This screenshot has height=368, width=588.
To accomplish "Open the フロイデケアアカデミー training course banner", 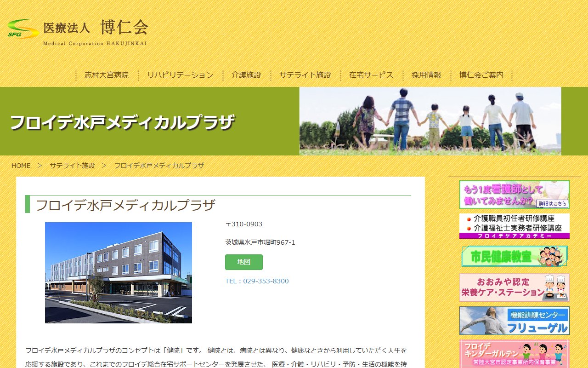I will (514, 226).
